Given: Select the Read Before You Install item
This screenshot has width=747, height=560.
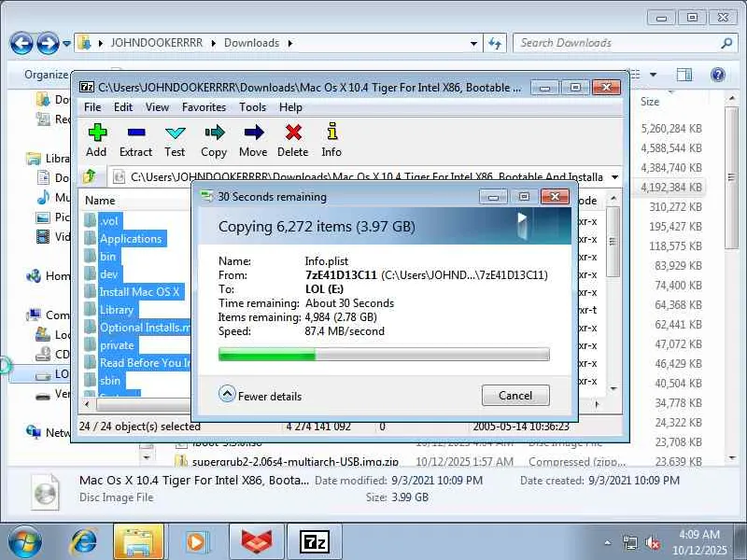Looking at the screenshot, I should tap(137, 363).
